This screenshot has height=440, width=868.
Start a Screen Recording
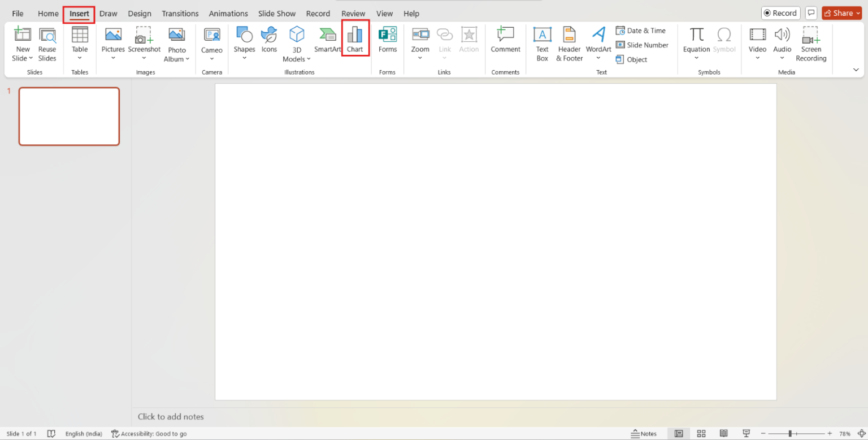pyautogui.click(x=811, y=42)
